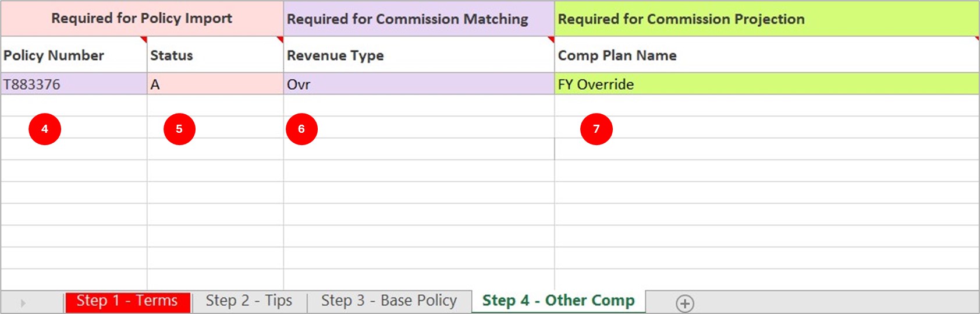The image size is (980, 314).
Task: Switch to Step 2 - Tips sheet
Action: [x=249, y=301]
